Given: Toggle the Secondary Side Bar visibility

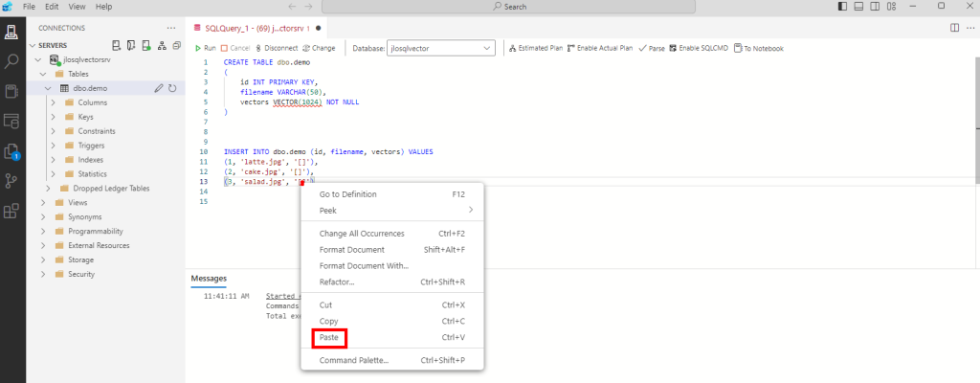Looking at the screenshot, I should pos(876,7).
